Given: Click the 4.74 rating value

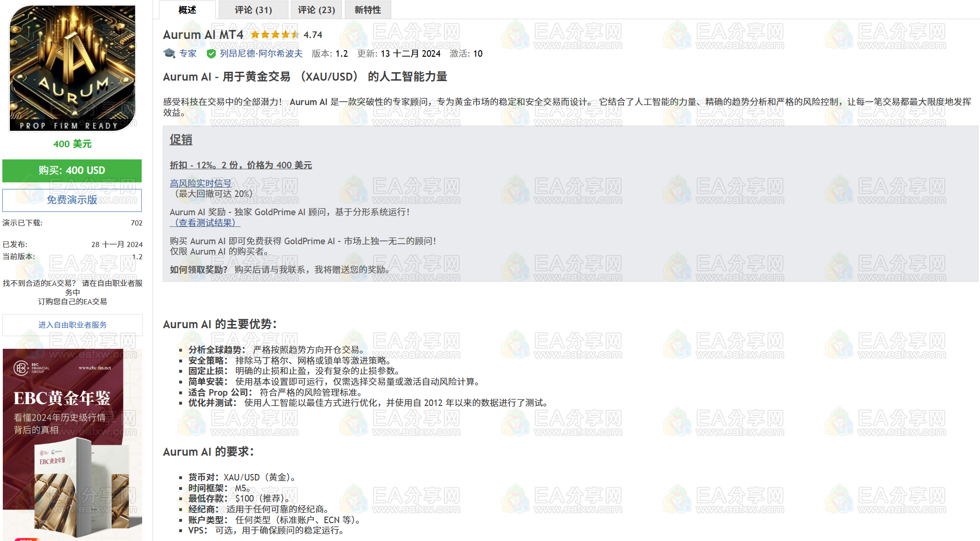Looking at the screenshot, I should (313, 35).
